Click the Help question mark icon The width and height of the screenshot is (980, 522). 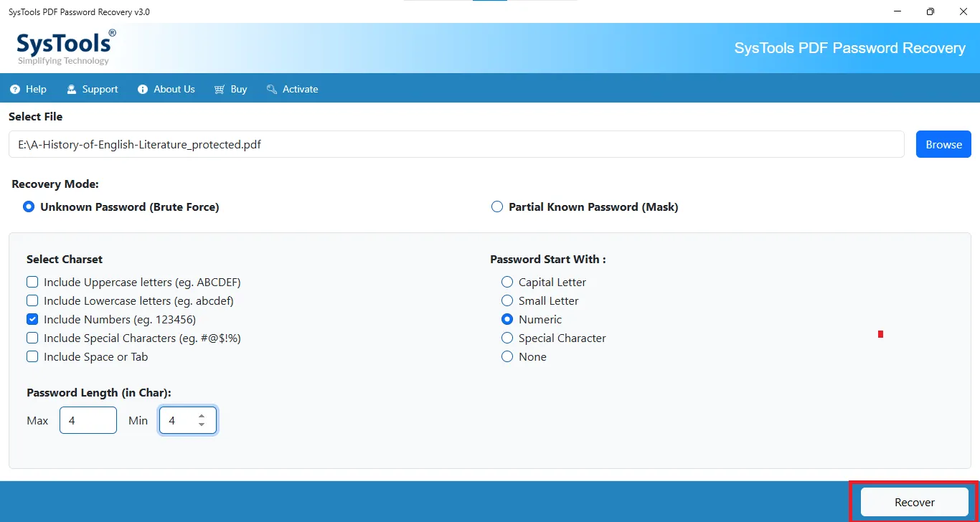coord(15,90)
